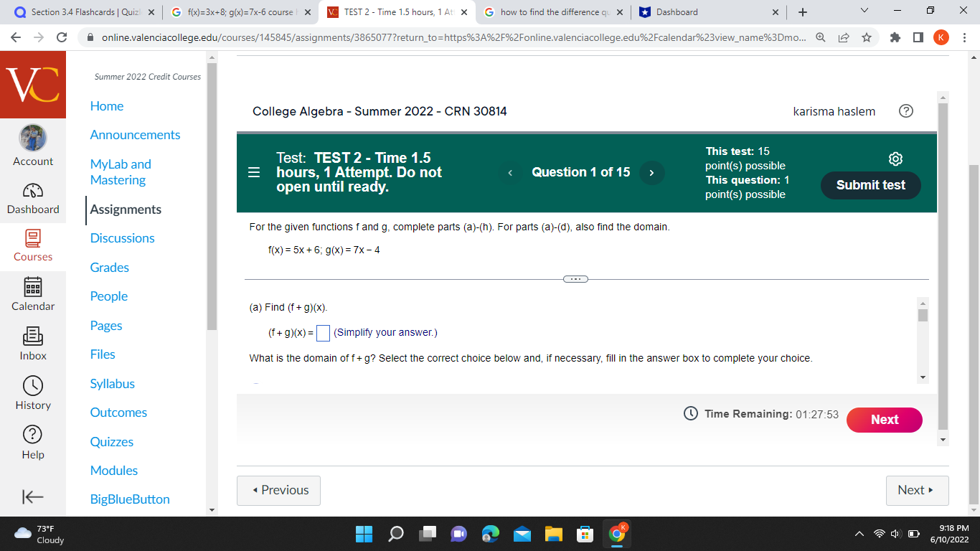
Task: Open the Mail app from taskbar
Action: [x=522, y=534]
